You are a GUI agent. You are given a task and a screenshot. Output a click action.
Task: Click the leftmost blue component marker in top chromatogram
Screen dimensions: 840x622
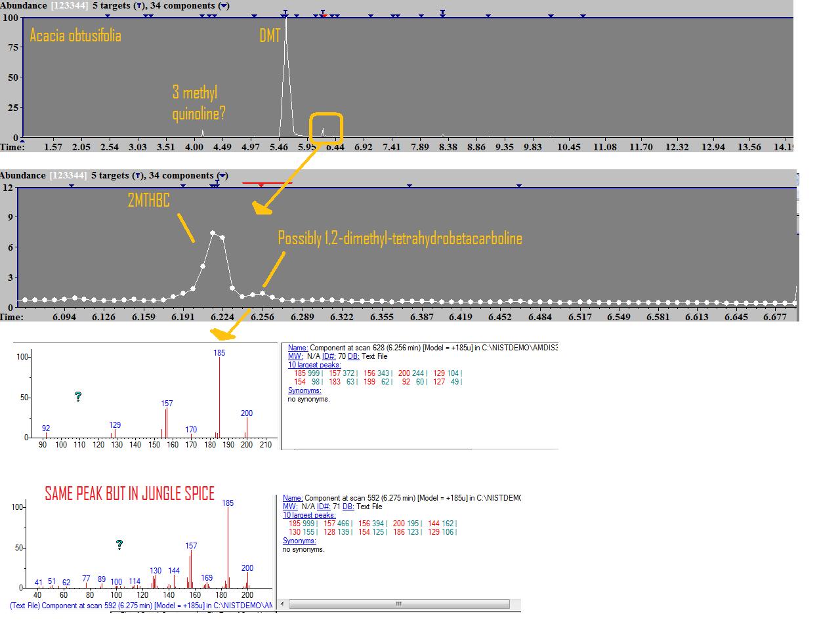click(108, 16)
